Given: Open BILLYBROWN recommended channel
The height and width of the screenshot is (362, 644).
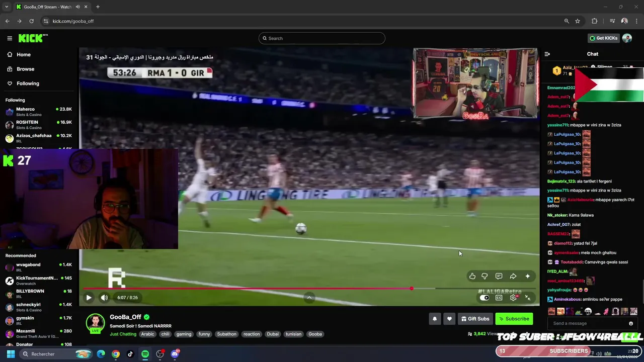Looking at the screenshot, I should click(x=39, y=294).
